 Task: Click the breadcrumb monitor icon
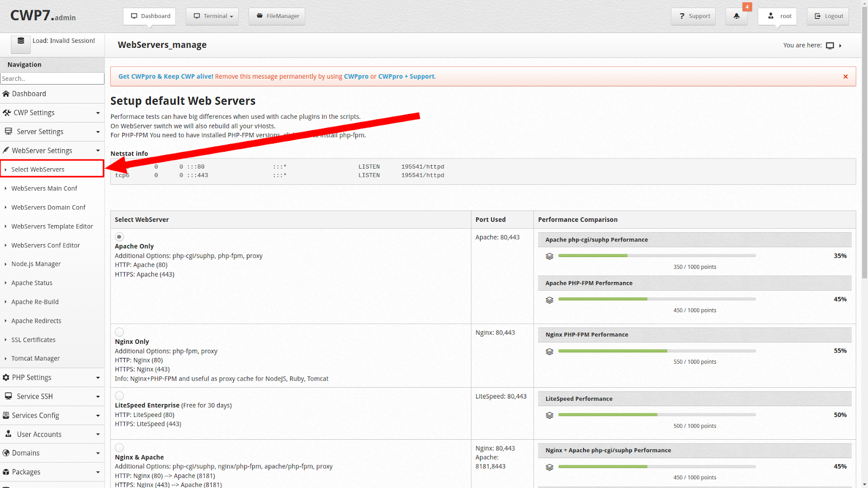coord(830,46)
